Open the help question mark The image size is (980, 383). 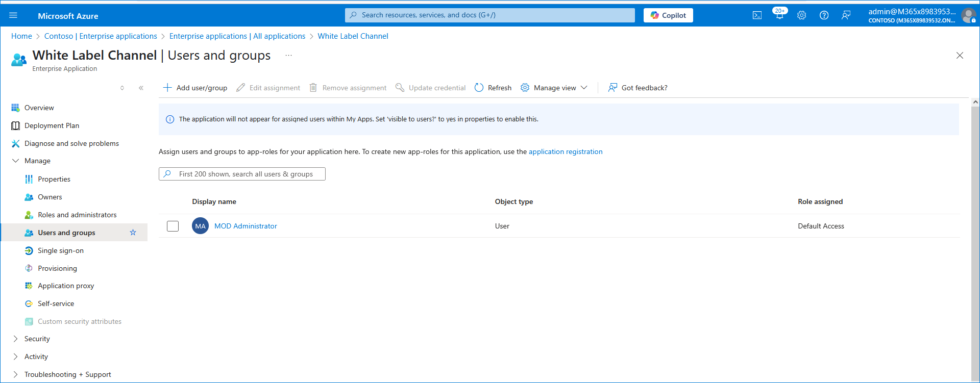click(824, 15)
